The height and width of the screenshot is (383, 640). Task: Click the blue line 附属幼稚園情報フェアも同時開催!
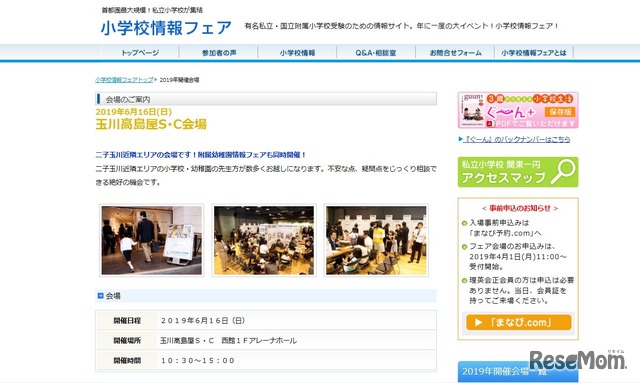(252, 155)
